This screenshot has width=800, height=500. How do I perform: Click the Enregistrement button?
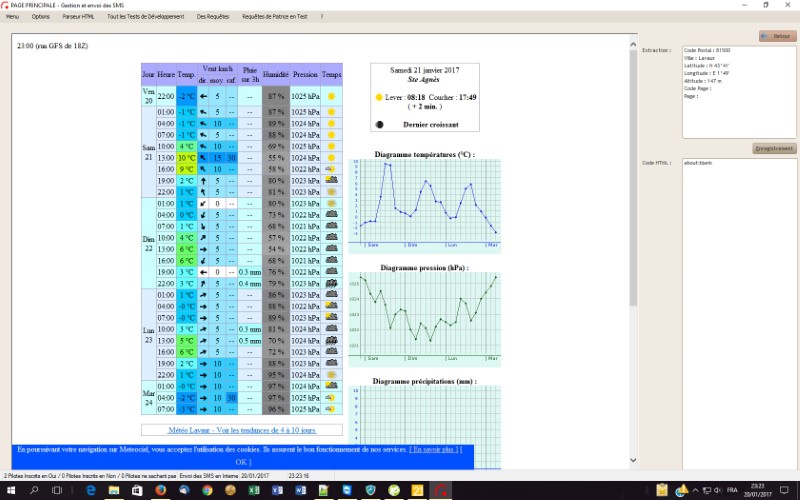coord(774,148)
